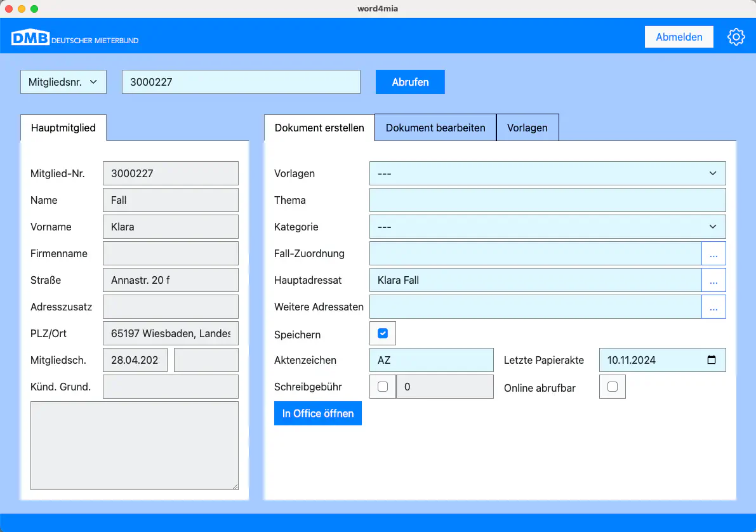Image resolution: width=756 pixels, height=532 pixels.
Task: Uncheck the Speichern checkbox
Action: click(383, 333)
